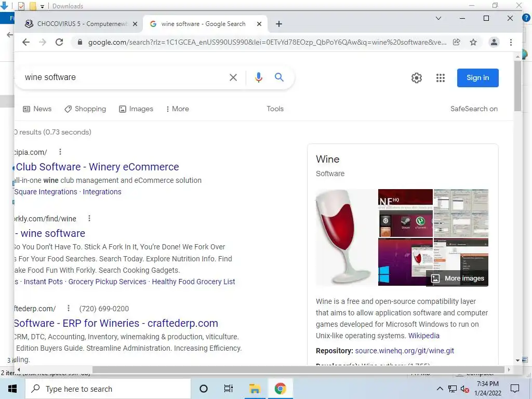Image resolution: width=532 pixels, height=399 pixels.
Task: Open the Windows Start menu
Action: pos(12,389)
